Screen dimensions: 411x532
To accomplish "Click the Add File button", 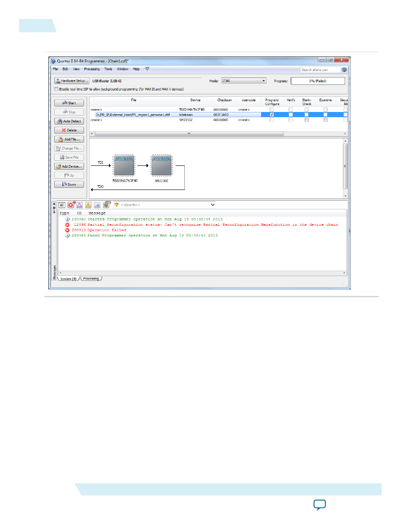I will 69,139.
